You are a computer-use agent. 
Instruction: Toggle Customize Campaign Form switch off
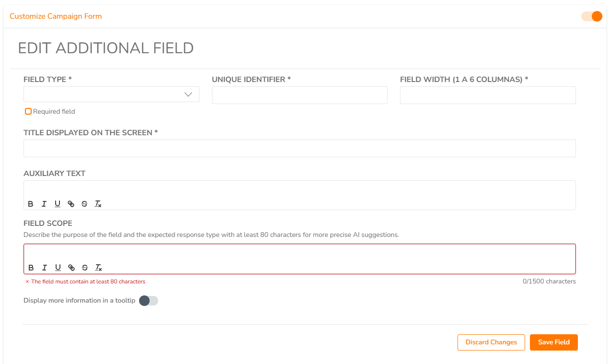pos(592,16)
